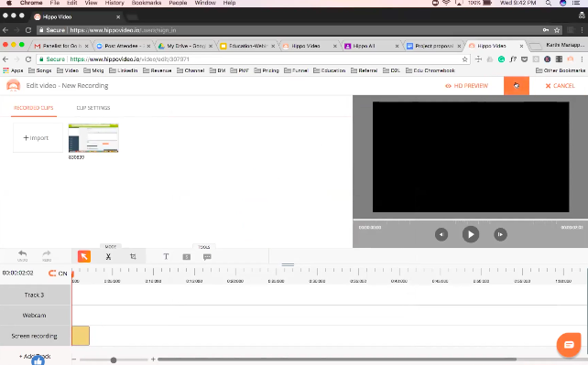Click the preview progress bar
588x365 pixels.
pos(470,220)
